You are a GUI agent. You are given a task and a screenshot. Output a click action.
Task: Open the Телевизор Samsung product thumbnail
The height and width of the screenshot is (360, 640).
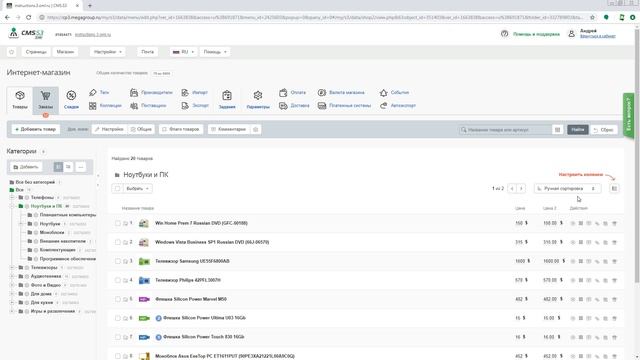pyautogui.click(x=144, y=261)
